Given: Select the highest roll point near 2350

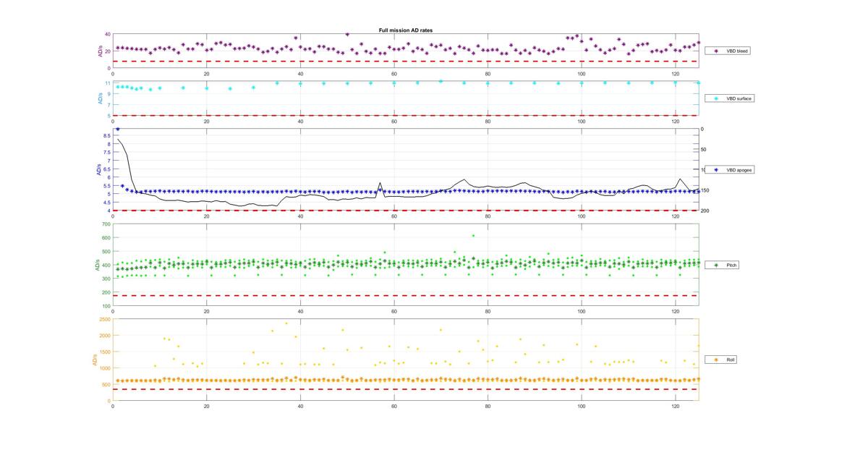Looking at the screenshot, I should [286, 323].
